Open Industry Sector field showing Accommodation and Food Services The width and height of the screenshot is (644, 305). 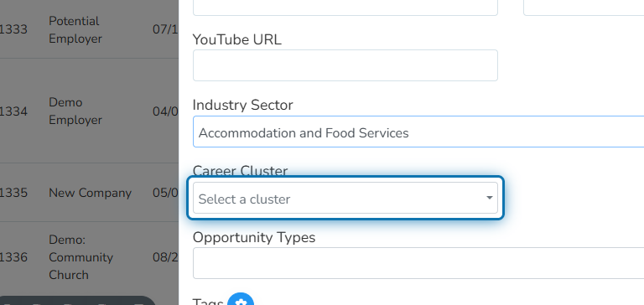pyautogui.click(x=418, y=132)
